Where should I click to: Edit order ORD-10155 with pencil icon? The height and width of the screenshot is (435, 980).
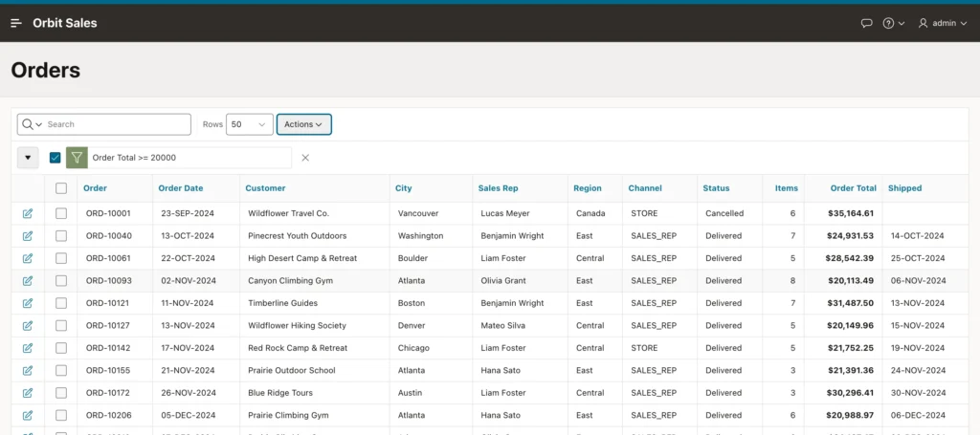28,371
